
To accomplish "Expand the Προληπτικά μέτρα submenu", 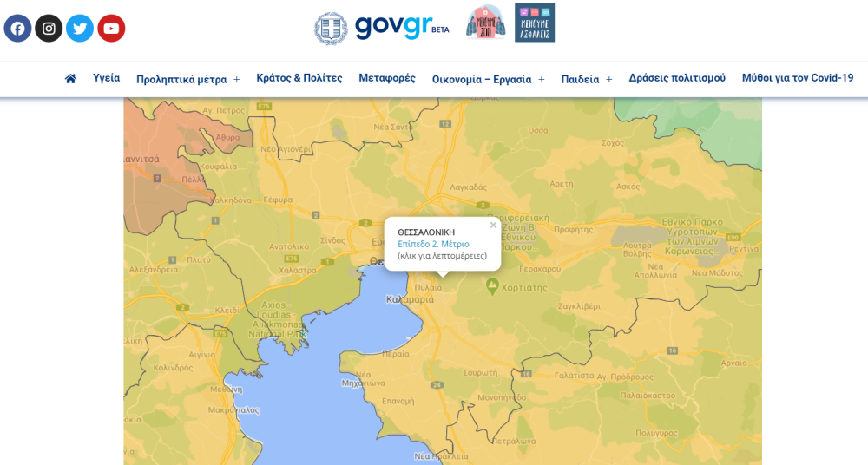I will point(236,80).
